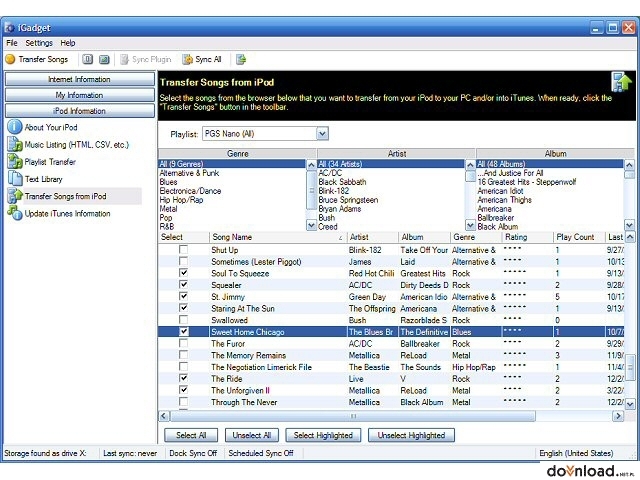Uncheck the St. Jimmy checkbox

tap(184, 296)
